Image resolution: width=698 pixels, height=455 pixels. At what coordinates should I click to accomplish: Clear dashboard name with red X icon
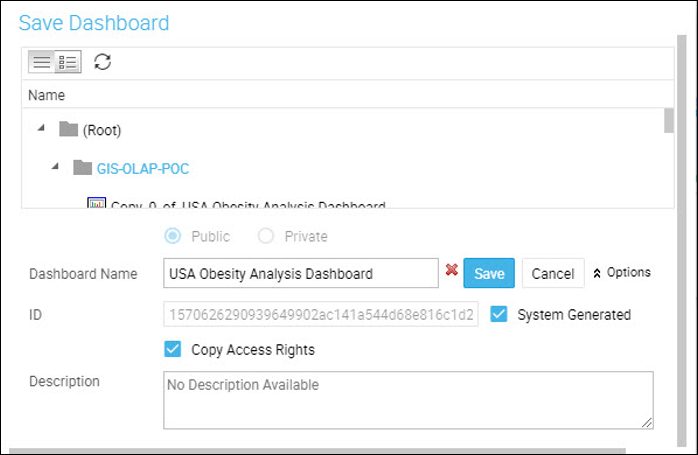pos(451,269)
